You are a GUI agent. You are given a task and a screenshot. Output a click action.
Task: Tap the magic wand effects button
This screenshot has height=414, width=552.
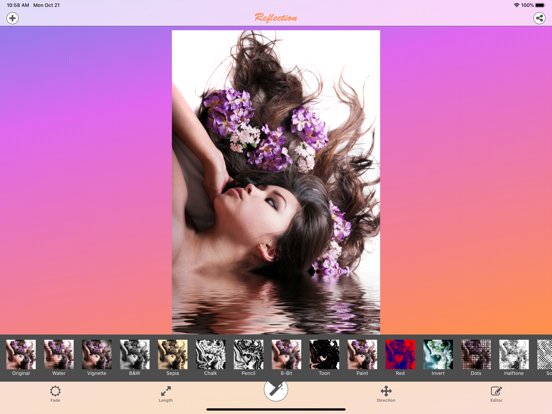point(276,390)
